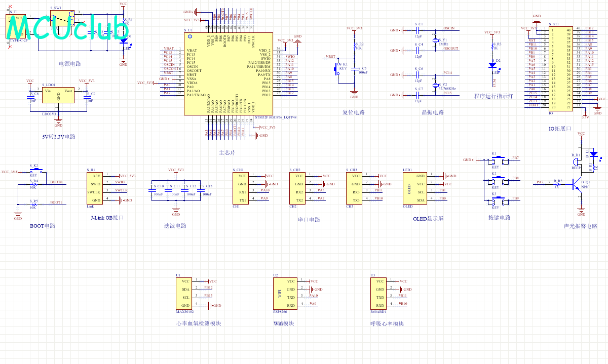The height and width of the screenshot is (364, 608).
Task: Click the 按键电路 label
Action: (x=500, y=218)
